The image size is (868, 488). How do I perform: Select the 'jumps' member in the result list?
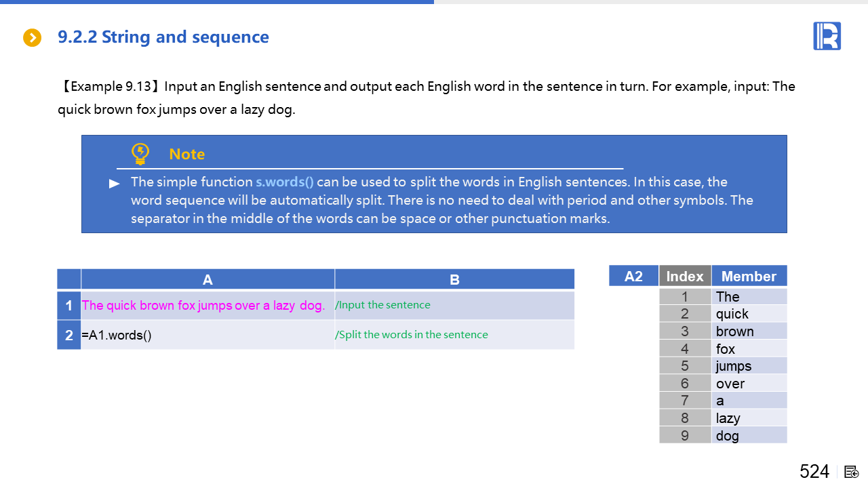coord(734,366)
